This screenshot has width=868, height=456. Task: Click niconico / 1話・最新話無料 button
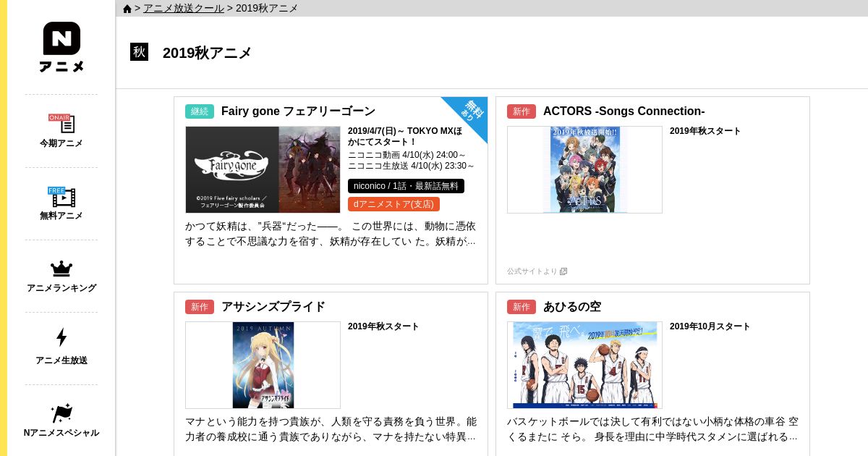406,186
